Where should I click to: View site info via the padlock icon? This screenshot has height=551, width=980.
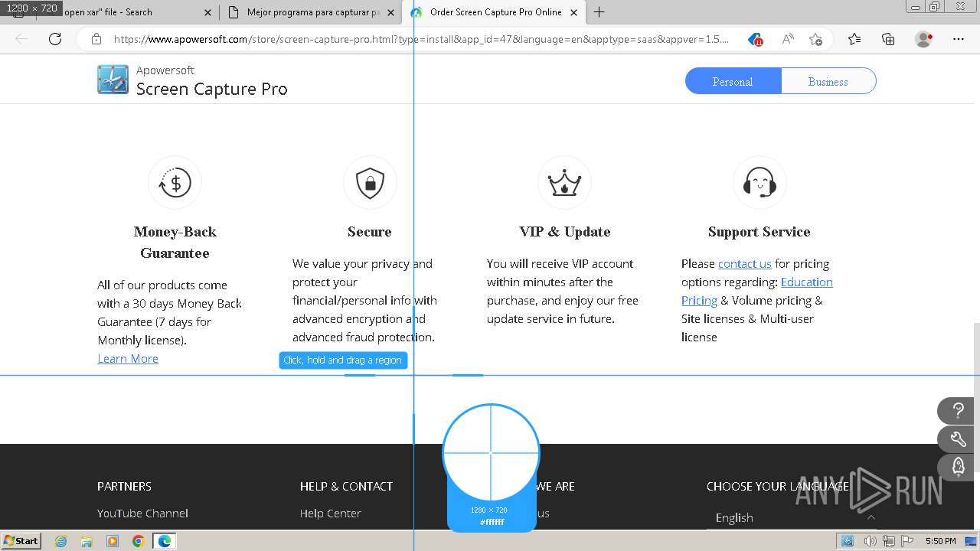pyautogui.click(x=96, y=39)
